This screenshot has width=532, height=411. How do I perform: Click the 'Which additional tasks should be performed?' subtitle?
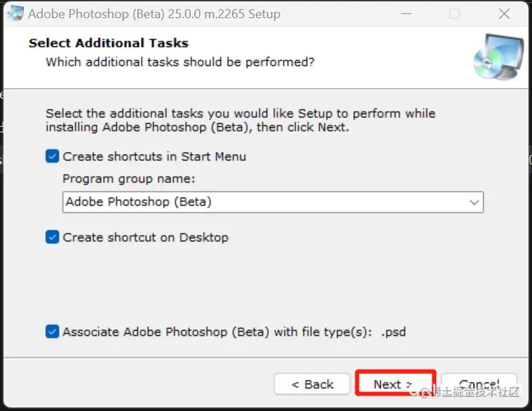coord(180,62)
